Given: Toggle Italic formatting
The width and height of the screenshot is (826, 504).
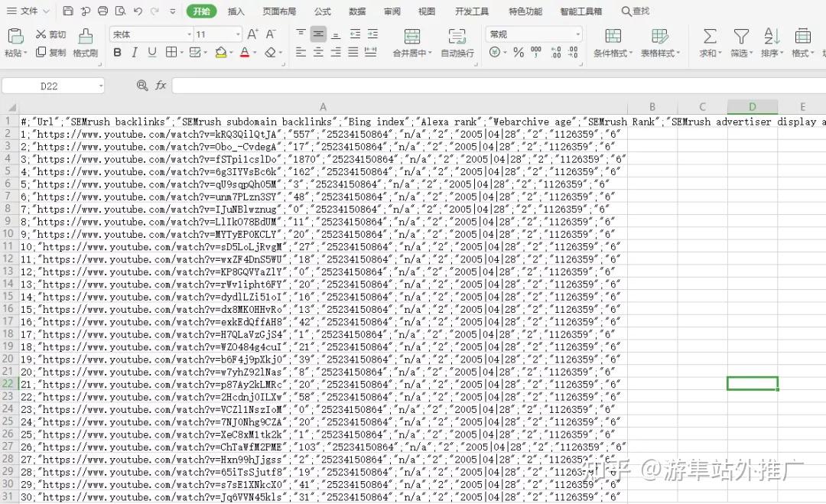Looking at the screenshot, I should pyautogui.click(x=135, y=52).
